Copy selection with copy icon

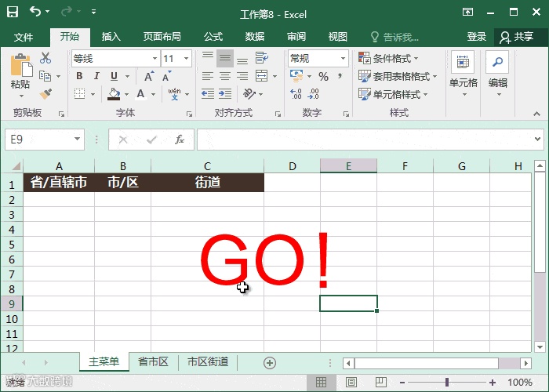coord(45,76)
